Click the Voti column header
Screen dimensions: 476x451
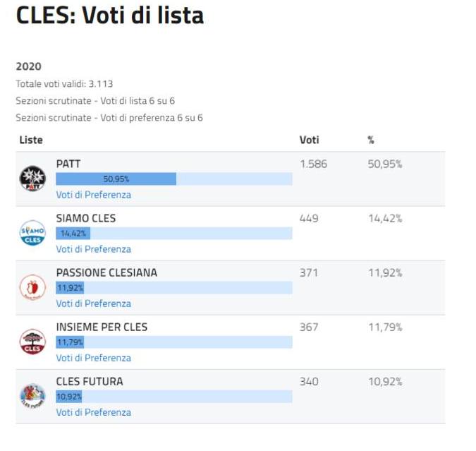[x=309, y=140]
